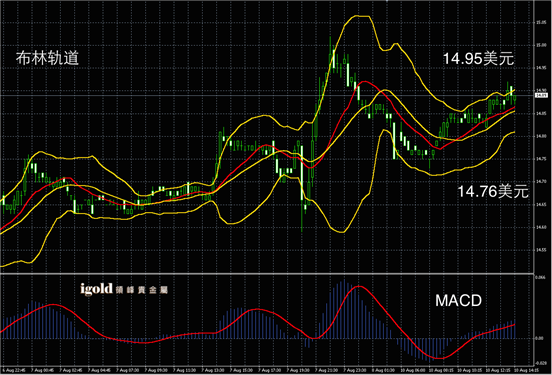Click the 14.76美元 support label

pos(493,192)
